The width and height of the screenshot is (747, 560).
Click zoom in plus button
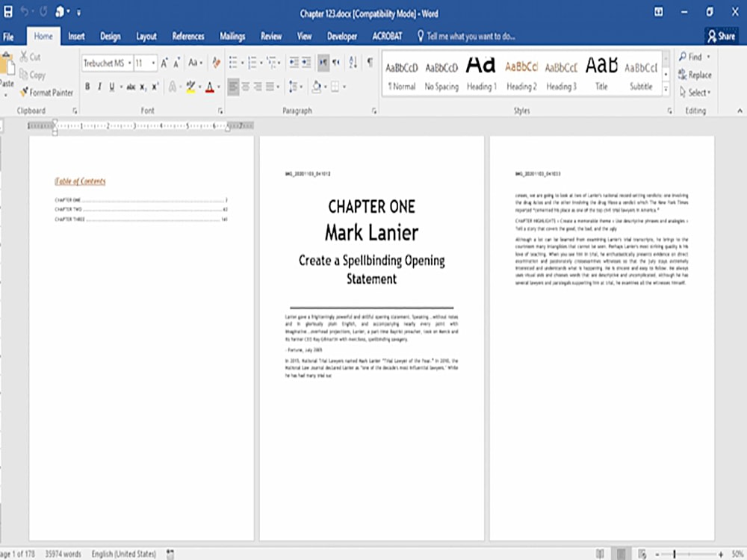point(721,554)
